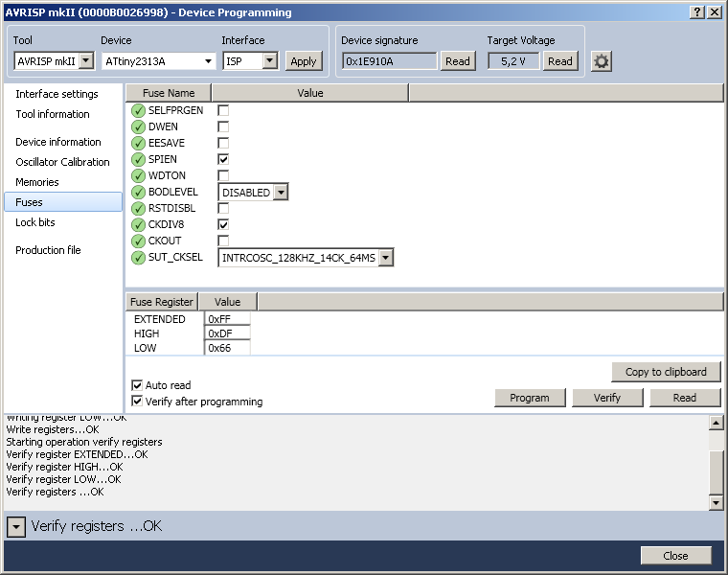Open Oscillator Calibration page
Viewport: 728px width, 575px height.
click(62, 162)
